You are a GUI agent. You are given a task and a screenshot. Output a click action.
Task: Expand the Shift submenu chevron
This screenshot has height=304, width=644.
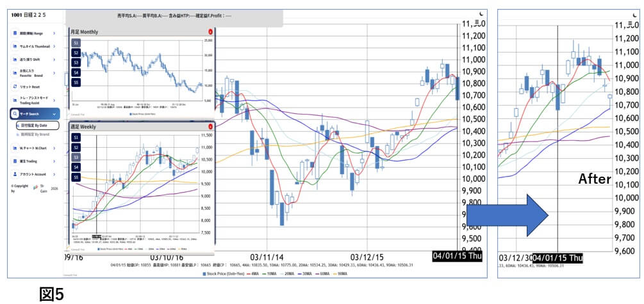click(x=54, y=60)
